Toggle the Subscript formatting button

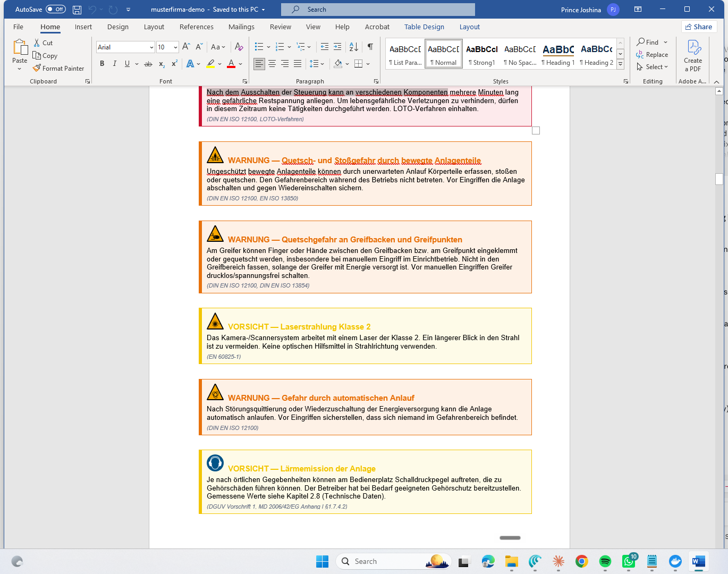pos(162,64)
